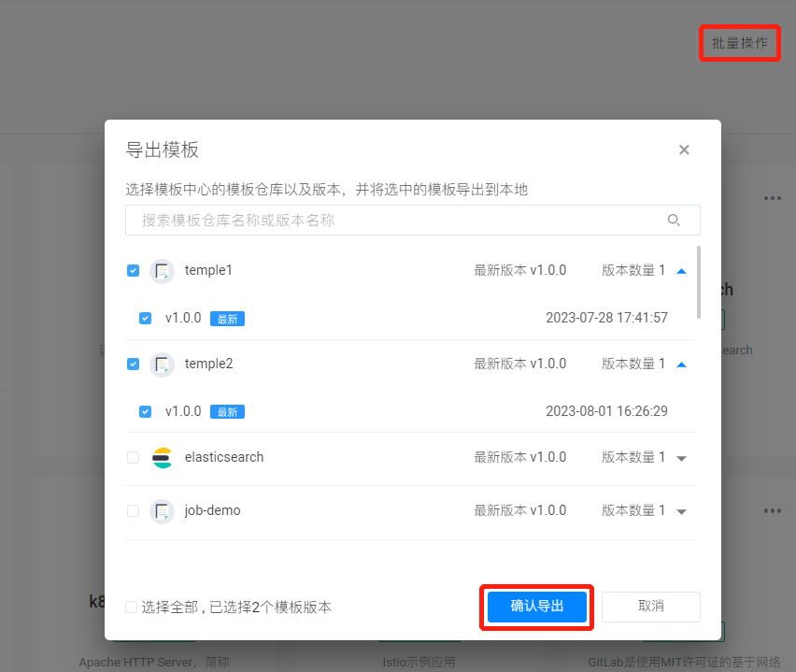Uncheck the temple1 repository checkbox
Image resolution: width=796 pixels, height=672 pixels.
(x=133, y=271)
